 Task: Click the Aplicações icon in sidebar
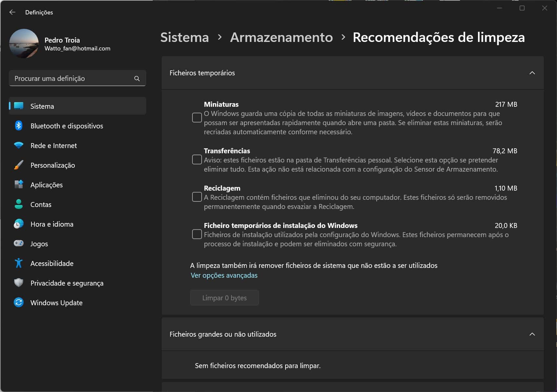click(19, 185)
